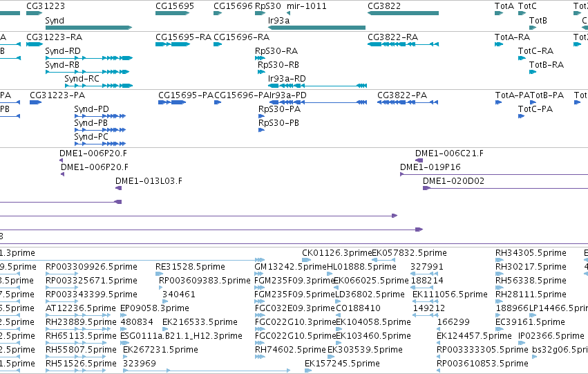The image size is (588, 374).
Task: Select protein CG31223-PA
Action: 57,95
